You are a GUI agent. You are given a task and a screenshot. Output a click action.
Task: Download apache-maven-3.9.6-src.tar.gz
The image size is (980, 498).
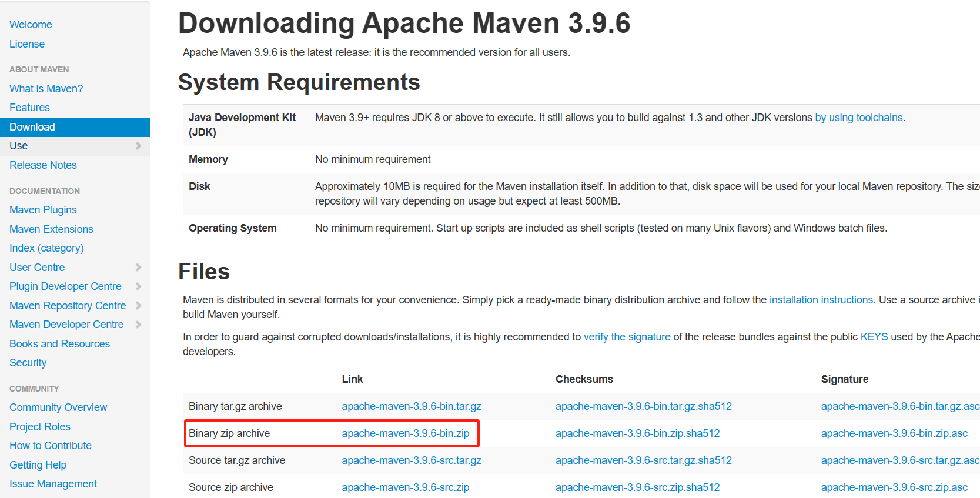412,460
